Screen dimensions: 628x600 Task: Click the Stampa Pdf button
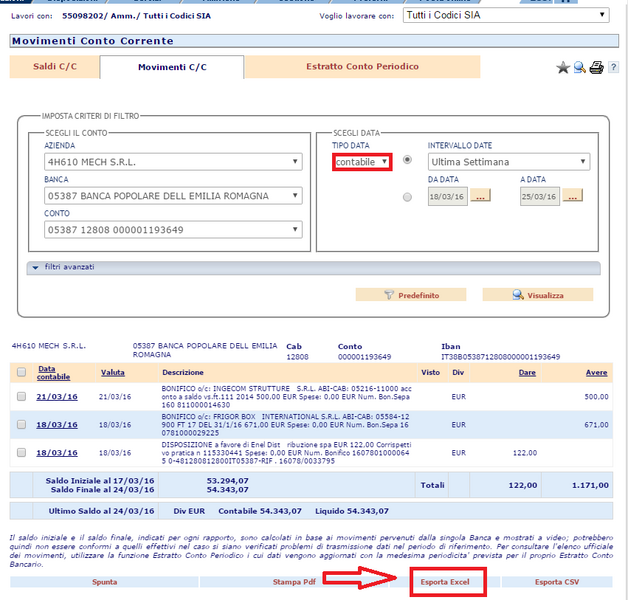tap(295, 581)
